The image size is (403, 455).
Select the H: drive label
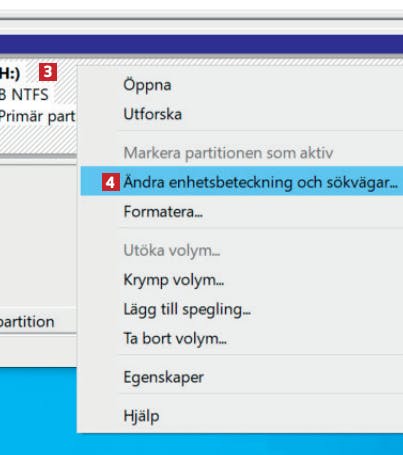10,73
